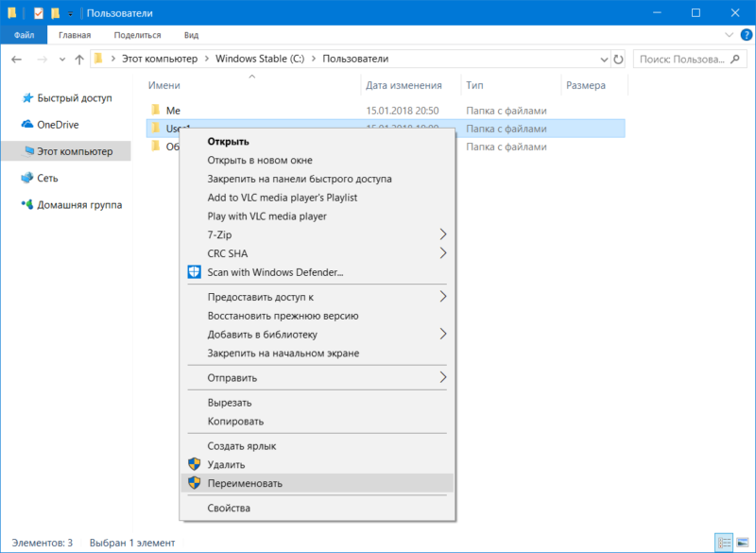Open the Файл ribbon tab
This screenshot has width=756, height=553.
(x=24, y=35)
